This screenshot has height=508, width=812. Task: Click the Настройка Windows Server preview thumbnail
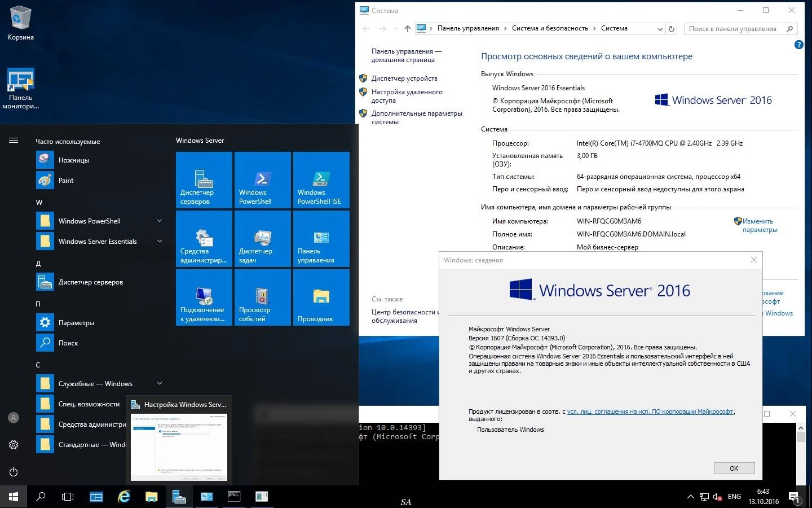(x=179, y=446)
